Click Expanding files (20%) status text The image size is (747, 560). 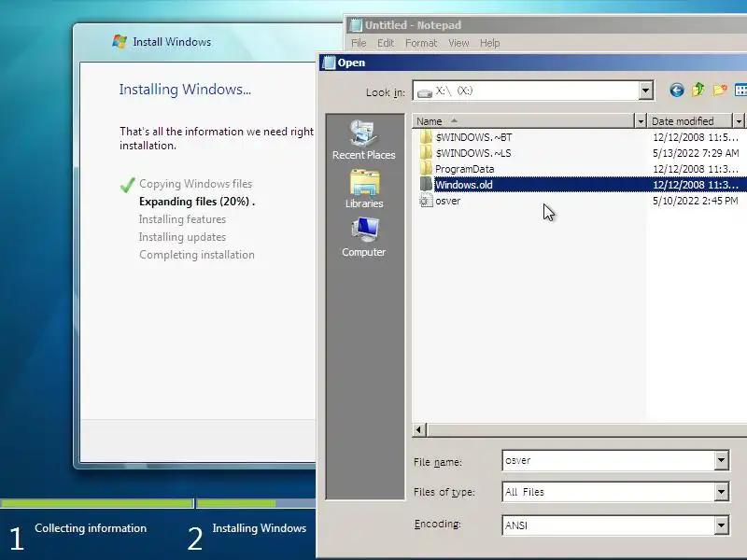point(197,202)
